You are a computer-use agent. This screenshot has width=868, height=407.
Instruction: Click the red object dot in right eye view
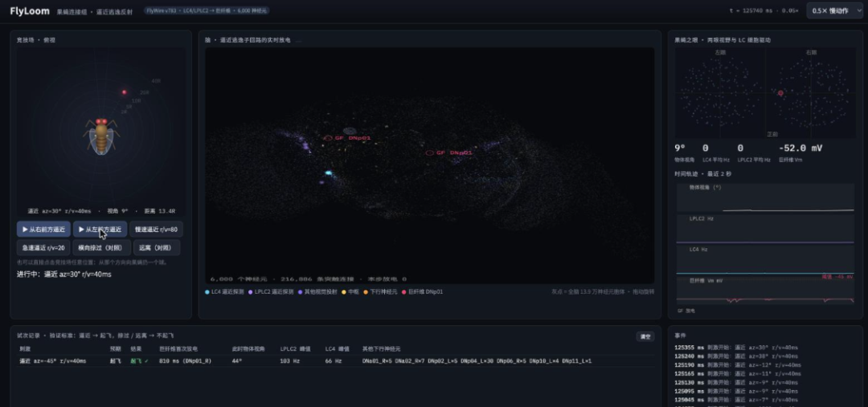click(x=780, y=93)
